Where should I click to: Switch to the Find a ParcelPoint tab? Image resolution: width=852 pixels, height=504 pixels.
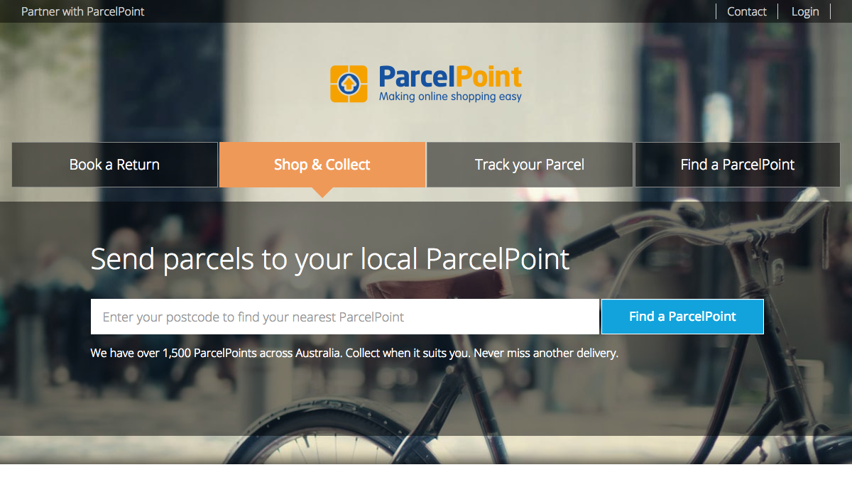click(x=737, y=165)
